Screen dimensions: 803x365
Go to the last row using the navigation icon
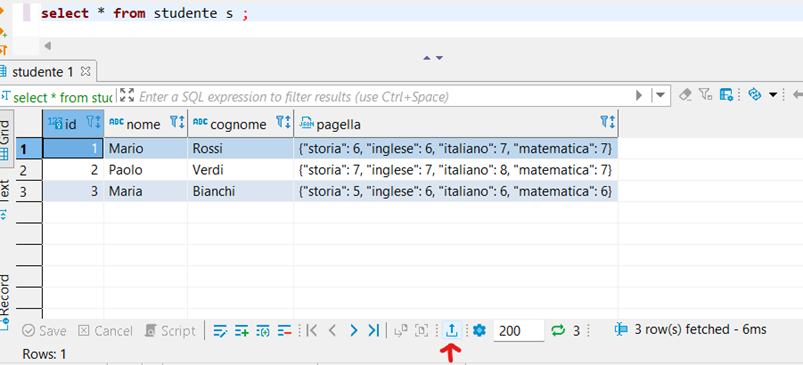374,331
